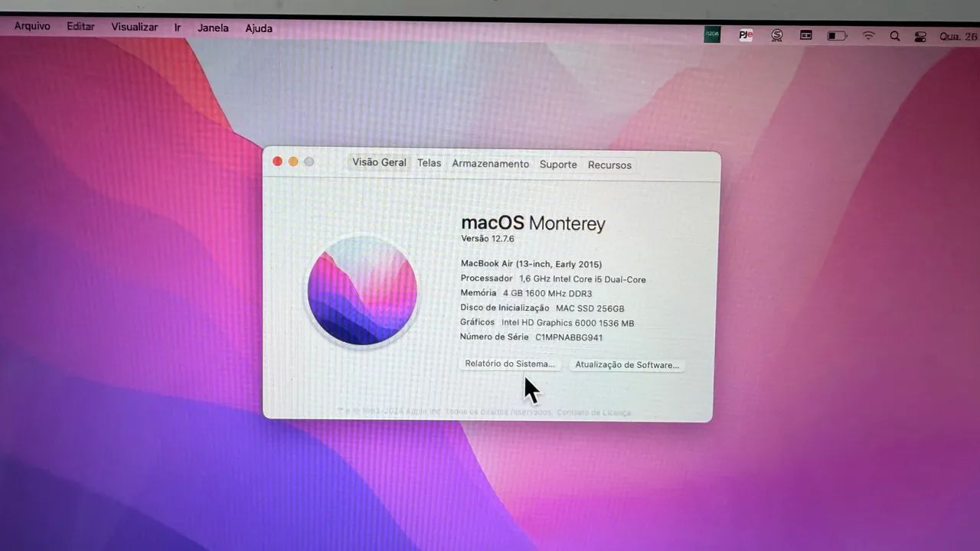Close the About This Mac window
Image resolution: width=980 pixels, height=551 pixels.
tap(277, 161)
